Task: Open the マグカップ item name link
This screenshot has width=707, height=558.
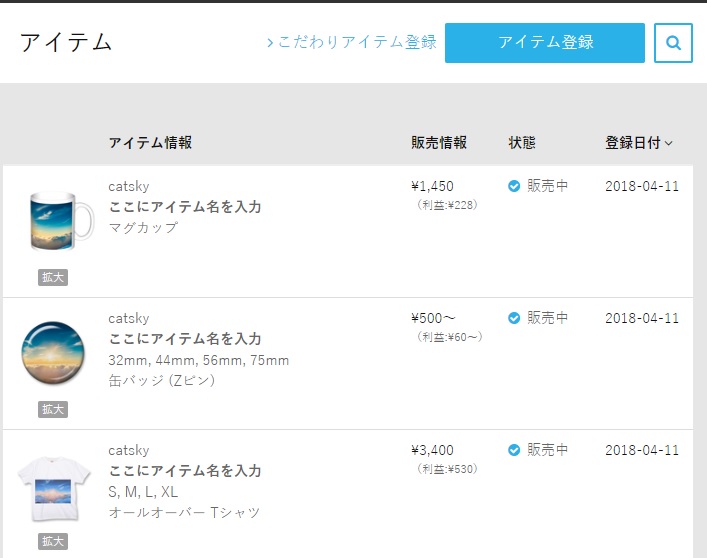Action: [185, 207]
